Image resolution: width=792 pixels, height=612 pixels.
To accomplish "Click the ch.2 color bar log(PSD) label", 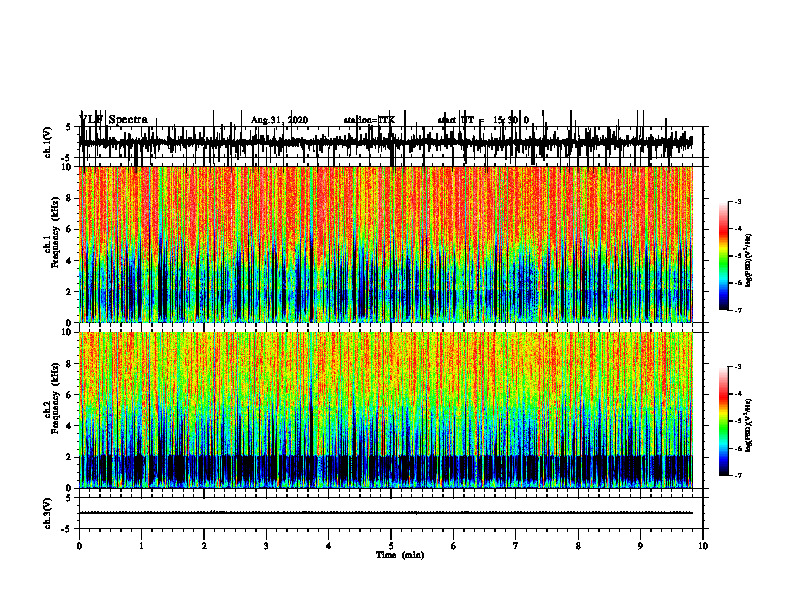I will click(749, 425).
